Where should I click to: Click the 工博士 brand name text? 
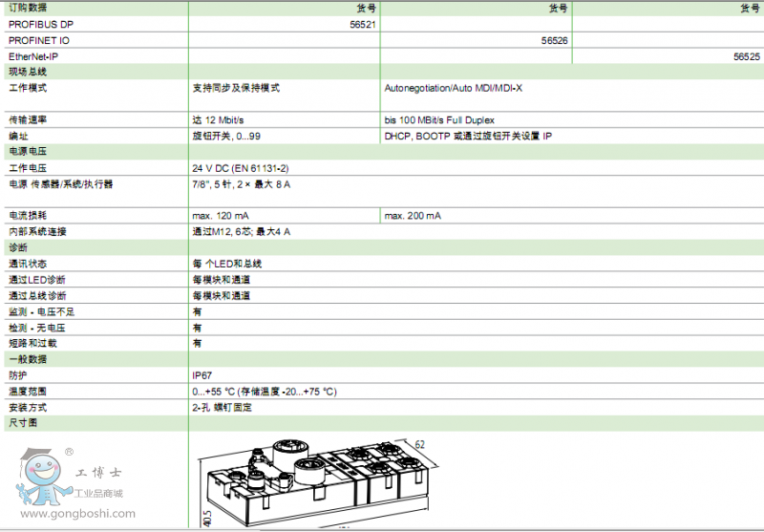coord(101,473)
